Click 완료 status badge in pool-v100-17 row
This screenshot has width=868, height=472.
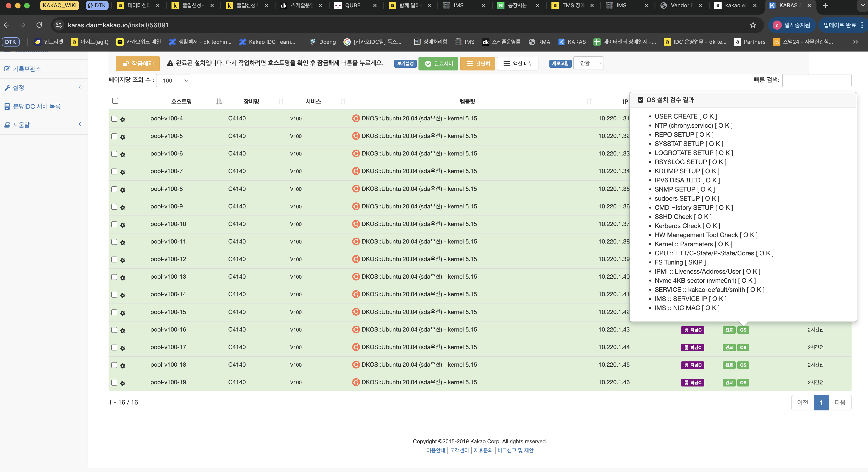tap(729, 347)
